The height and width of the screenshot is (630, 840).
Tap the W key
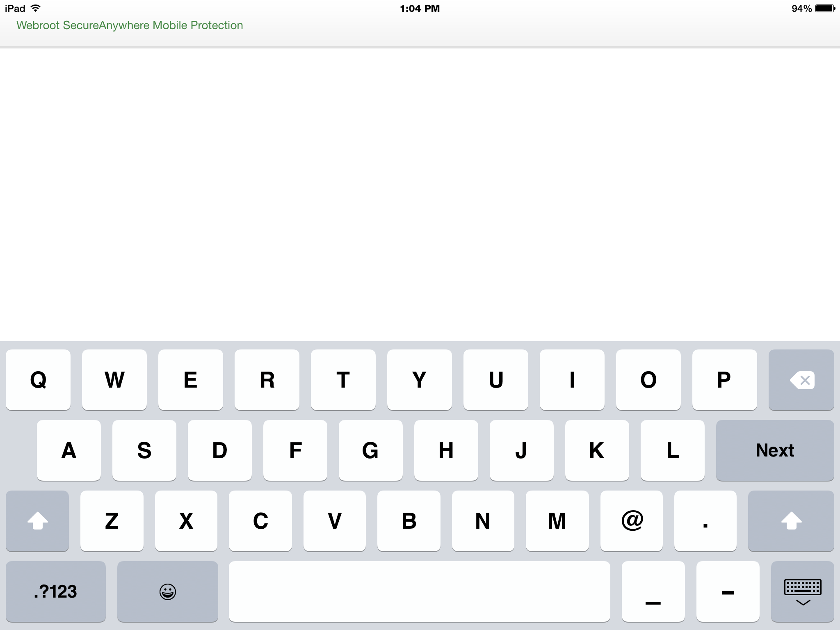(114, 380)
